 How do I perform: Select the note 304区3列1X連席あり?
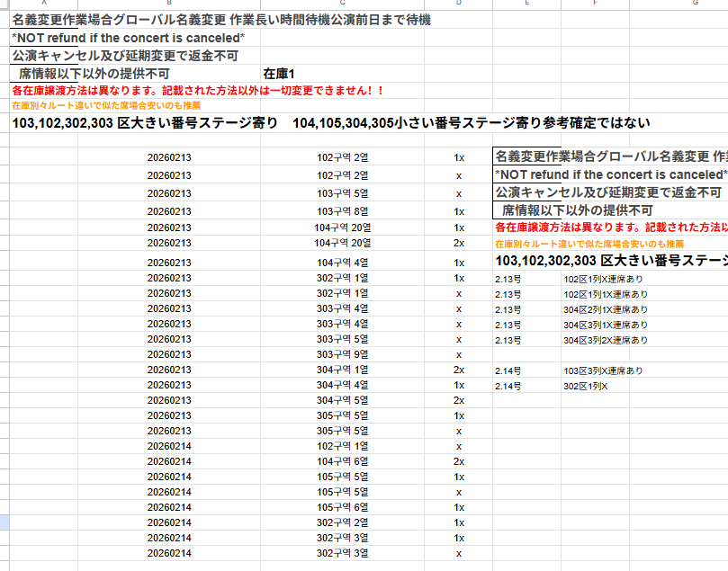click(606, 326)
